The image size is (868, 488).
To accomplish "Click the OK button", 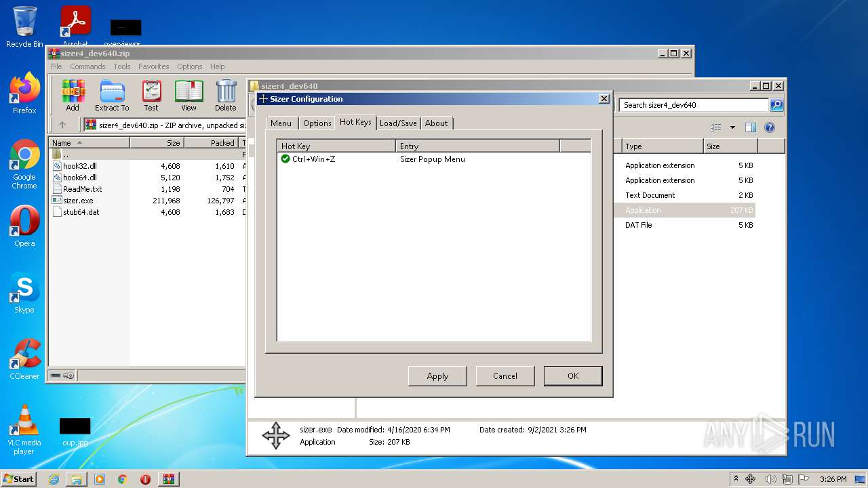I will tap(573, 375).
